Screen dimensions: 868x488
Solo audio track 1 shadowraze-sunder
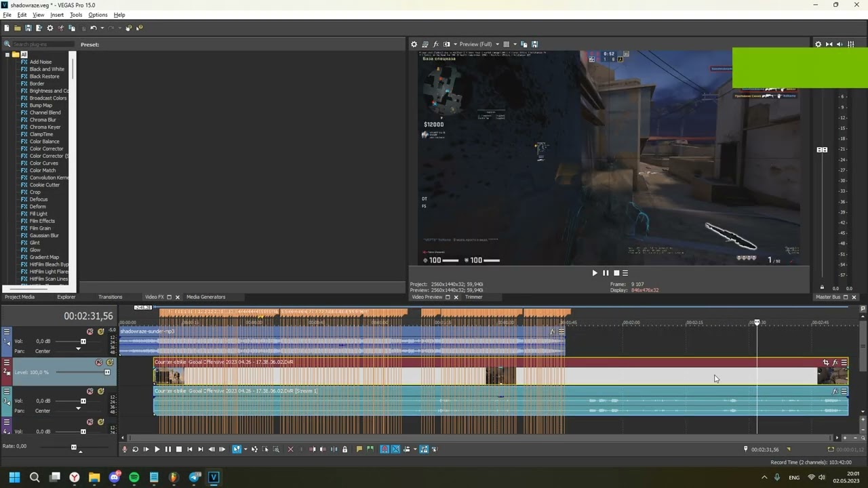click(x=100, y=331)
